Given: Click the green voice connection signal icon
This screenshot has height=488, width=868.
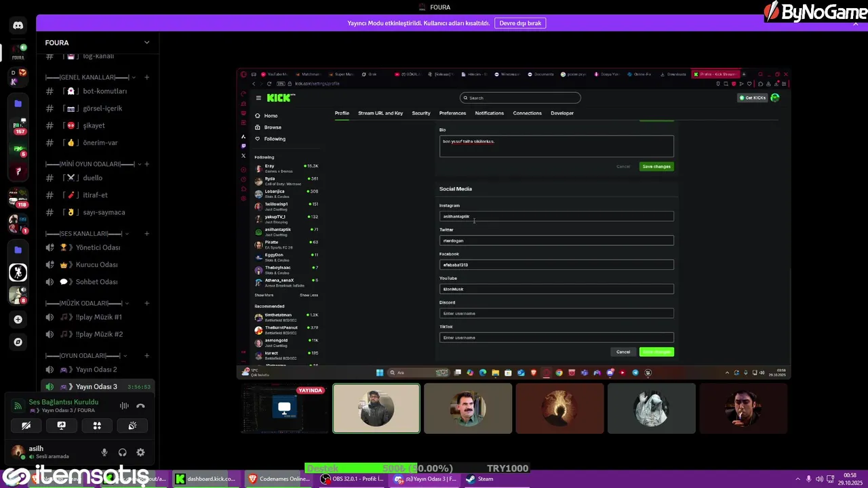Looking at the screenshot, I should pos(18,405).
